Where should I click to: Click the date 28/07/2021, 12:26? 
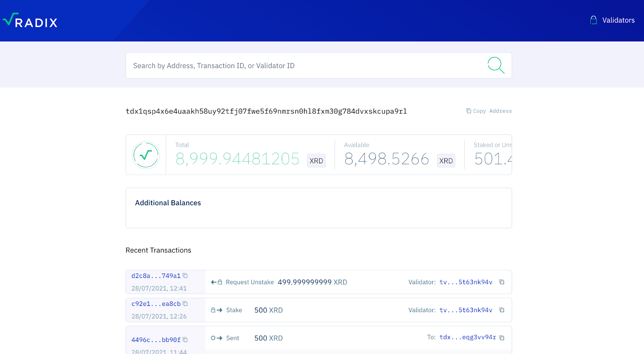tap(159, 317)
